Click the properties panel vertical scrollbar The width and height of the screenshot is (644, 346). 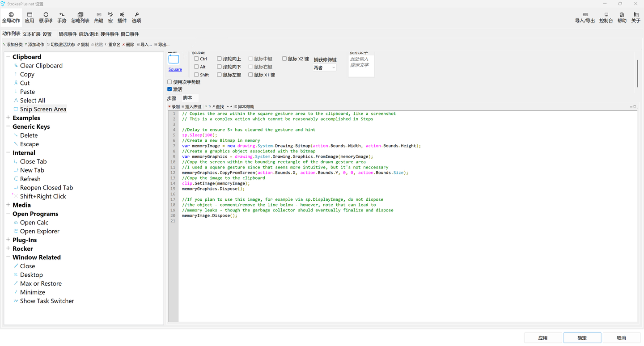point(637,73)
